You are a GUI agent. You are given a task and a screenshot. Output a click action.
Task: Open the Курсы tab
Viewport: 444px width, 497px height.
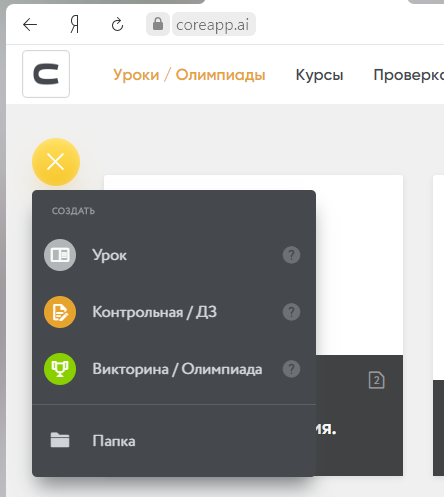(x=319, y=75)
